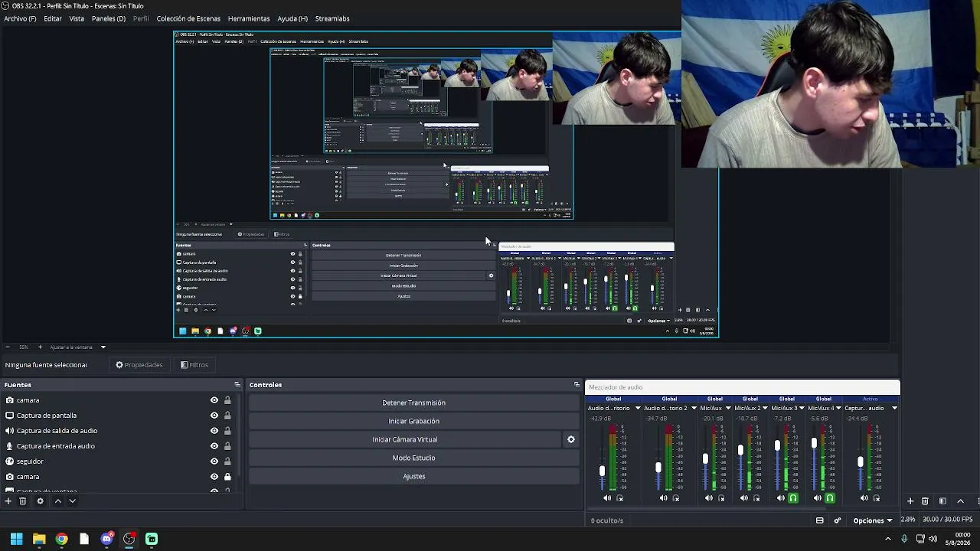Hide the seguidor source

click(214, 461)
